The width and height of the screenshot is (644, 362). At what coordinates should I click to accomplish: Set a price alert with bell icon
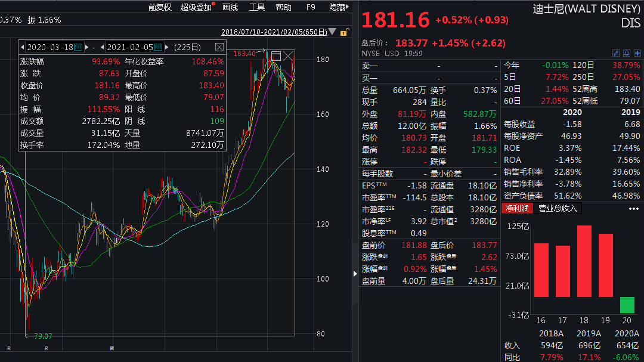pyautogui.click(x=626, y=53)
